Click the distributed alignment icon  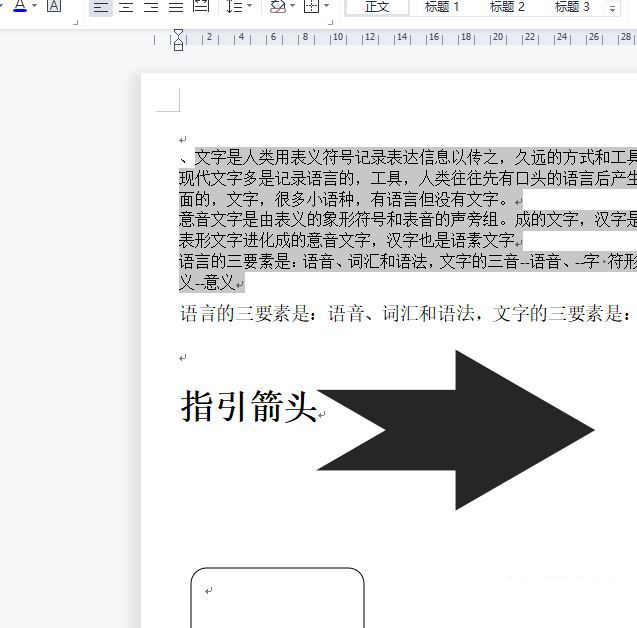[201, 6]
